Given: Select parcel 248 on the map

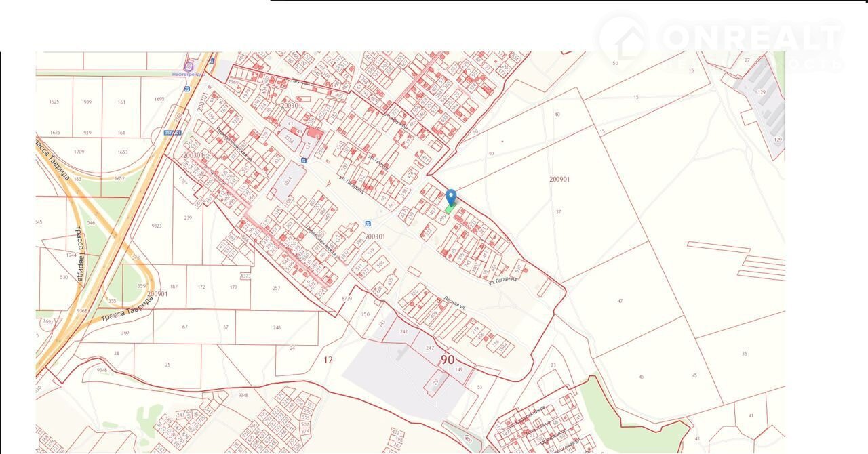Looking at the screenshot, I should pos(277,328).
